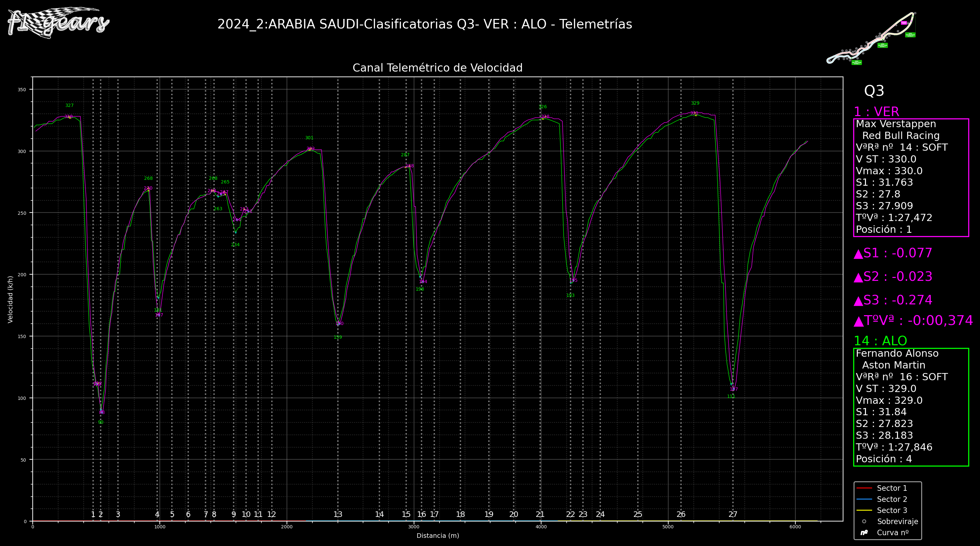The image size is (980, 546).
Task: Click the Fernando Alonso Aston Martin info box
Action: tap(911, 407)
